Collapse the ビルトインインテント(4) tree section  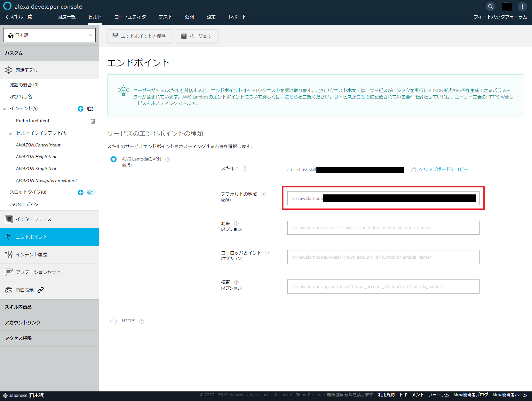click(11, 133)
